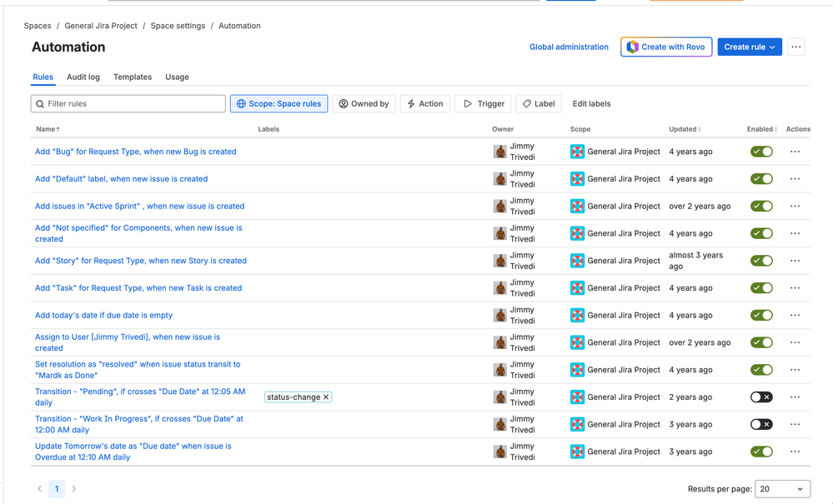Open the Label filter dropdown
This screenshot has width=833, height=504.
[x=539, y=103]
